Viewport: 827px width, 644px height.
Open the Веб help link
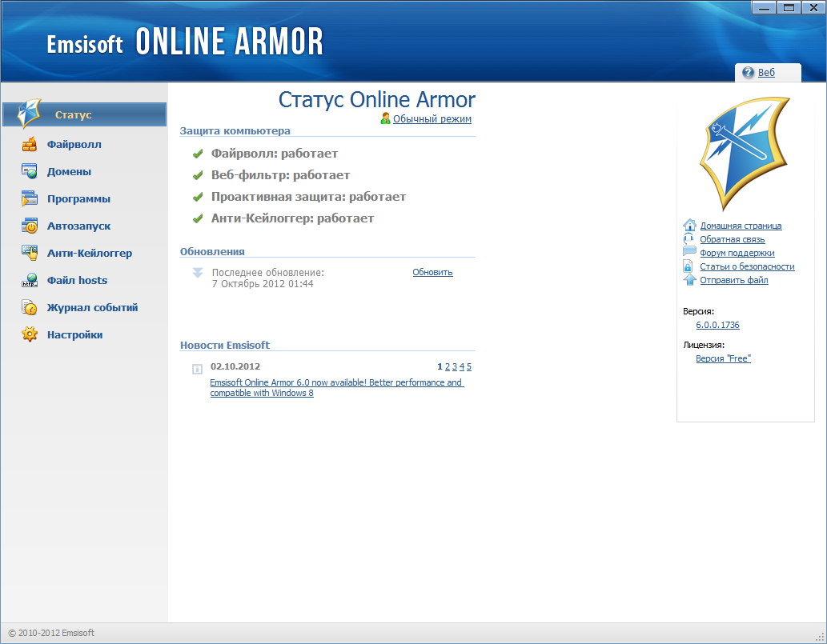click(x=766, y=73)
